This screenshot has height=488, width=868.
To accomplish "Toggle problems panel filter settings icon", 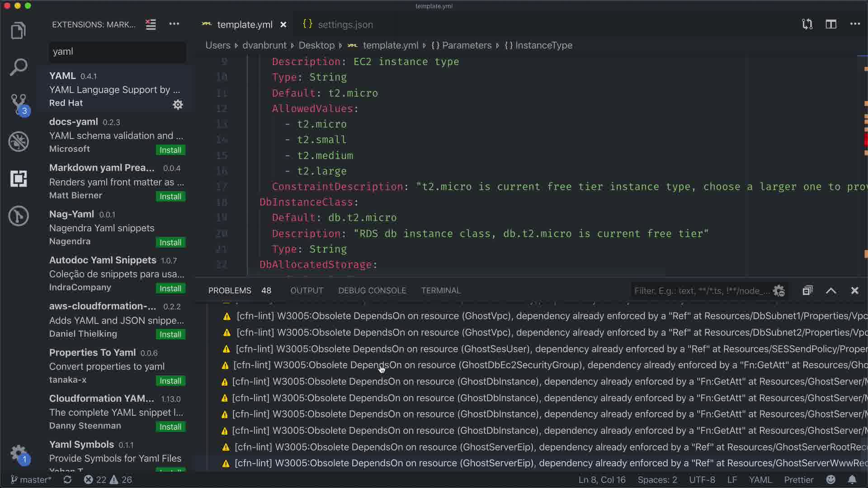I will click(778, 291).
